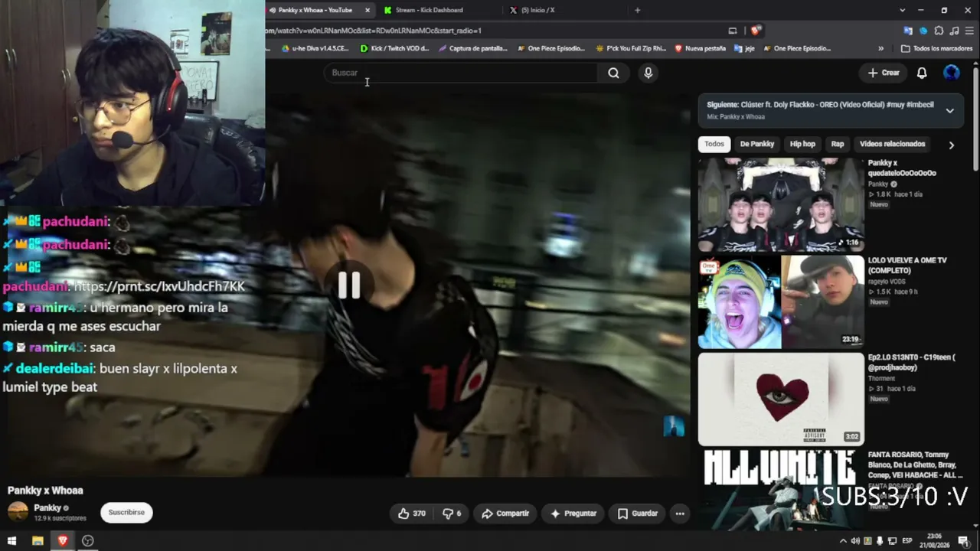Close the Pankky x Whoaa YouTube tab

[367, 10]
